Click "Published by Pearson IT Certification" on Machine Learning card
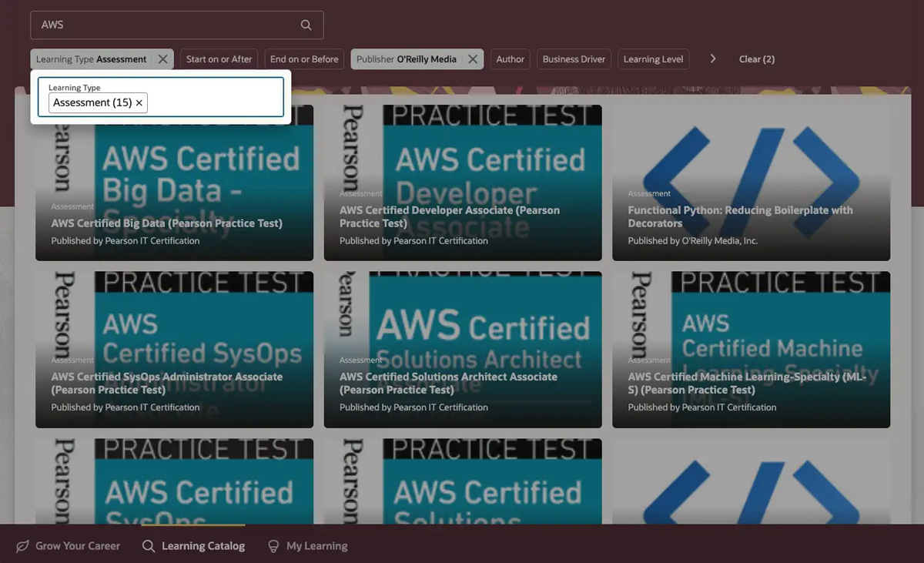The image size is (924, 563). tap(701, 407)
